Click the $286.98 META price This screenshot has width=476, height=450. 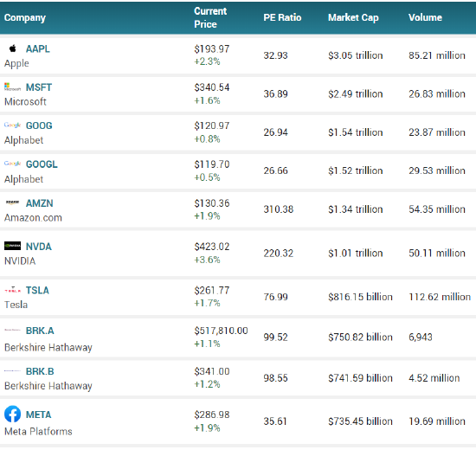pyautogui.click(x=212, y=415)
